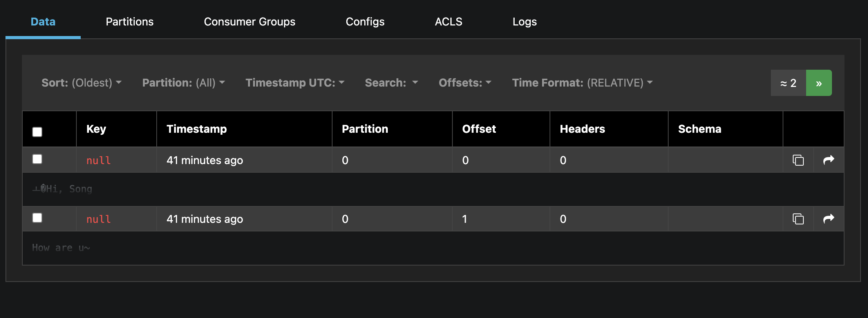Image resolution: width=868 pixels, height=318 pixels.
Task: Select the offset 0 row checkbox
Action: point(37,159)
